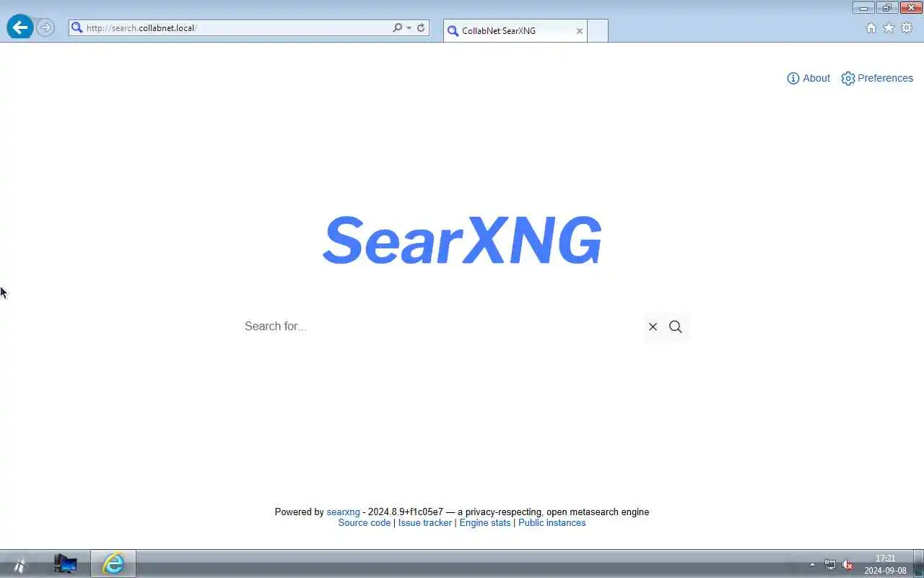Screen dimensions: 924x578
Task: Close the CollabNet SearXNG tab
Action: tap(579, 31)
